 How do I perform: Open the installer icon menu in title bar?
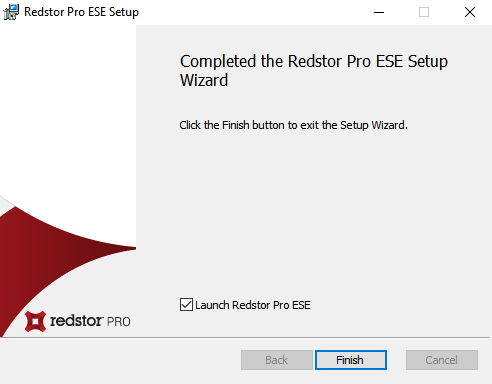11,12
